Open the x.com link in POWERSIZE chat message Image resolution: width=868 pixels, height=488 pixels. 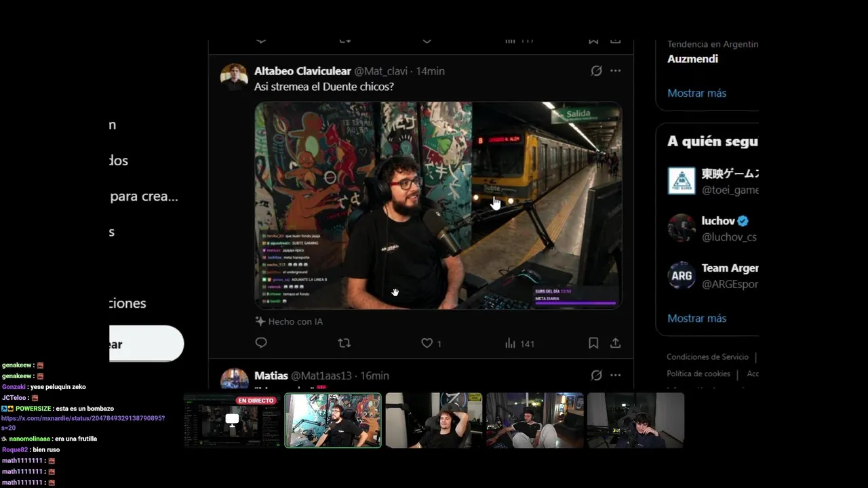point(83,423)
